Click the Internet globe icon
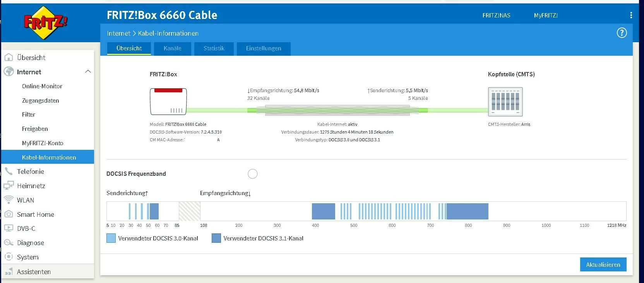The width and height of the screenshot is (644, 283). [x=9, y=72]
